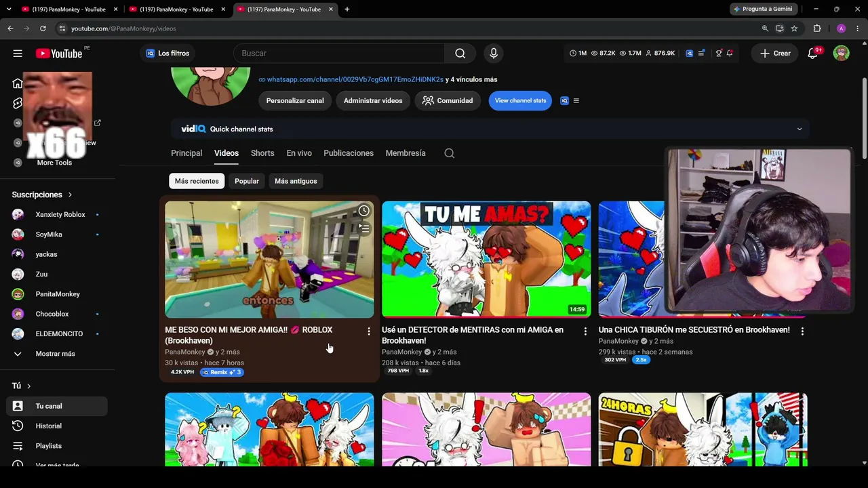Open the account avatar menu
This screenshot has width=868, height=488.
pyautogui.click(x=841, y=54)
